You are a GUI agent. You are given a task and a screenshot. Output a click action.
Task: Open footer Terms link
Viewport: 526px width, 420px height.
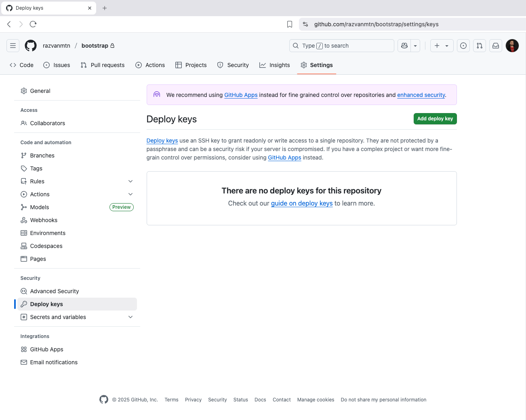point(171,400)
